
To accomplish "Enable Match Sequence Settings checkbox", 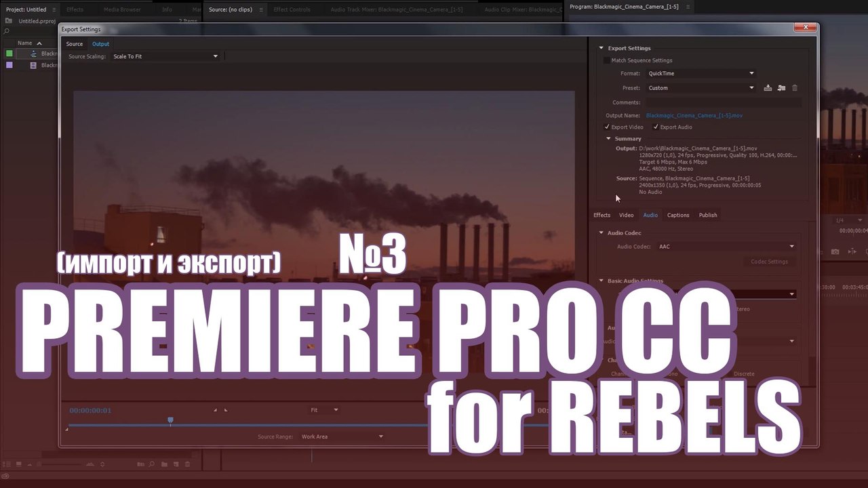I will point(606,60).
